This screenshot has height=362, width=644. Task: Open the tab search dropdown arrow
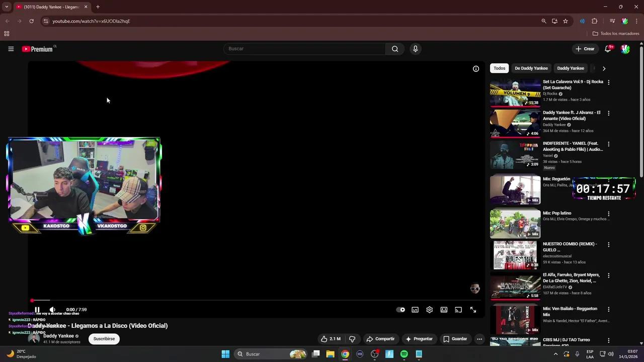[7, 7]
